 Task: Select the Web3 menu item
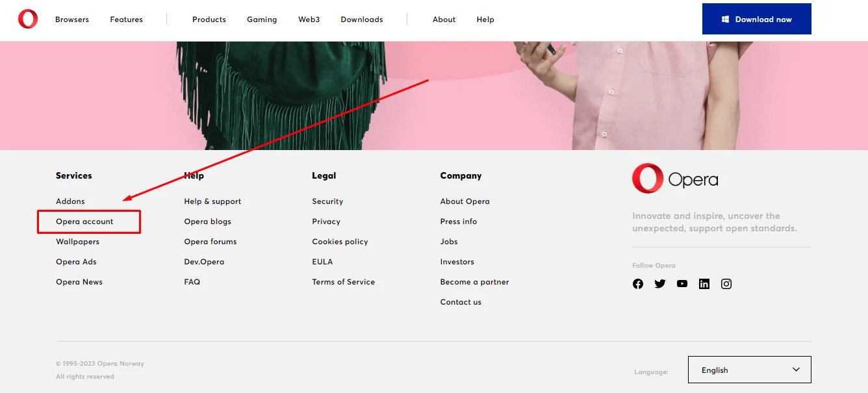[x=309, y=19]
